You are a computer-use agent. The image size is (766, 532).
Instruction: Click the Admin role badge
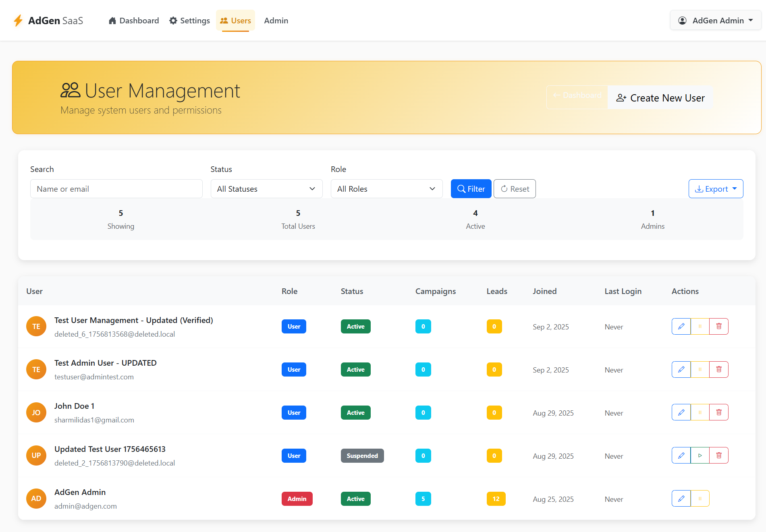[297, 499]
